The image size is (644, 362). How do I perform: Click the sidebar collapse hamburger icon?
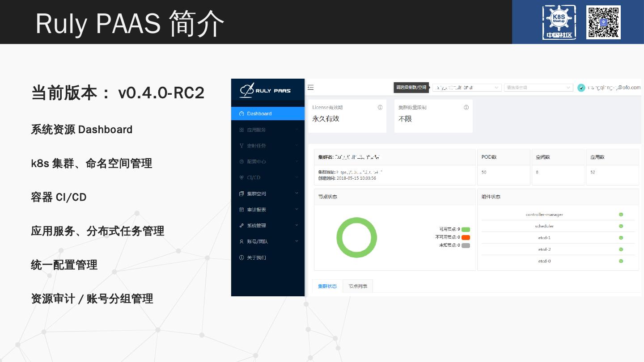click(x=310, y=88)
